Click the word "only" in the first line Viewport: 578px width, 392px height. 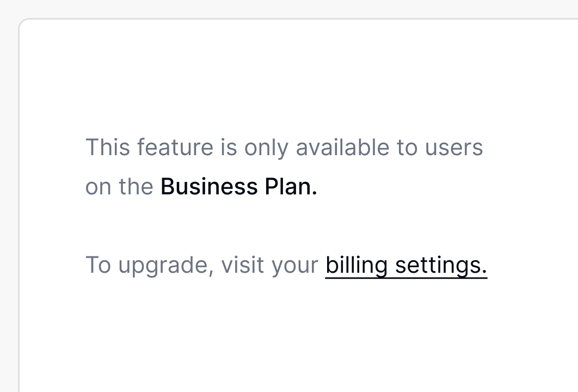point(266,148)
